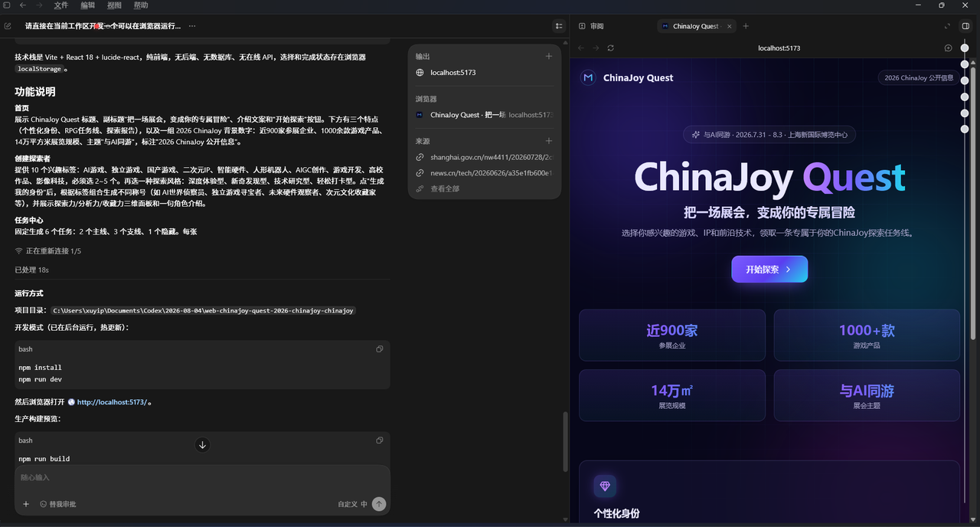
Task: Click the localhost:5173 address bar
Action: (x=779, y=47)
